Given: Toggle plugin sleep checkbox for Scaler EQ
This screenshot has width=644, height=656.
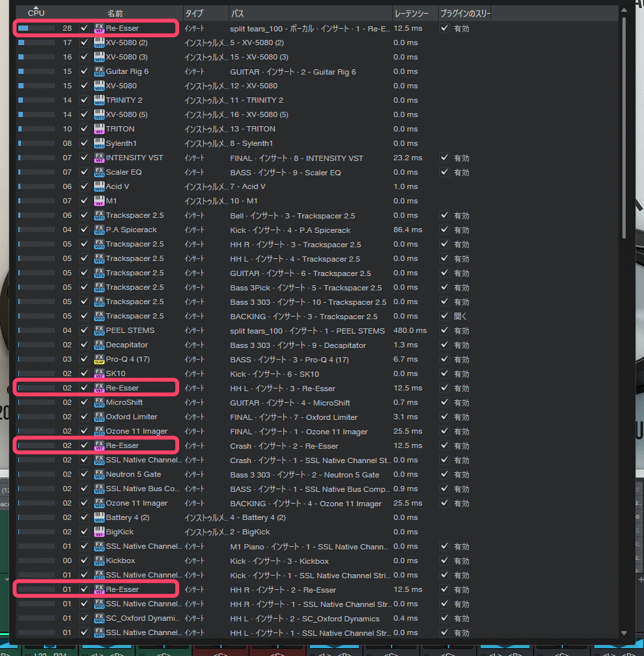Looking at the screenshot, I should (x=445, y=172).
